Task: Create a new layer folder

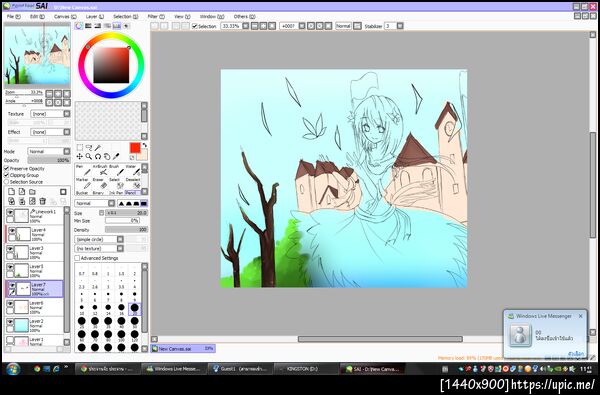Action: [33, 192]
